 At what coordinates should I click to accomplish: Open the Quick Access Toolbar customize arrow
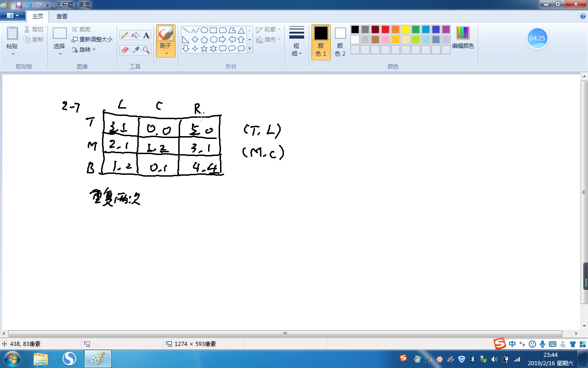point(48,5)
